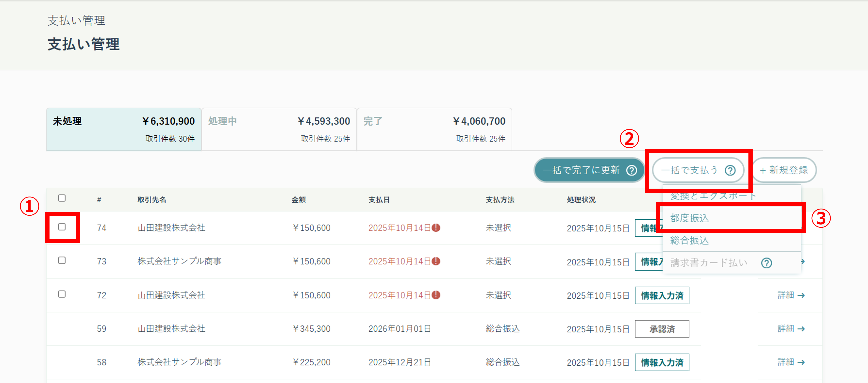Click the 支払日 column header
Image resolution: width=868 pixels, height=383 pixels.
click(379, 199)
